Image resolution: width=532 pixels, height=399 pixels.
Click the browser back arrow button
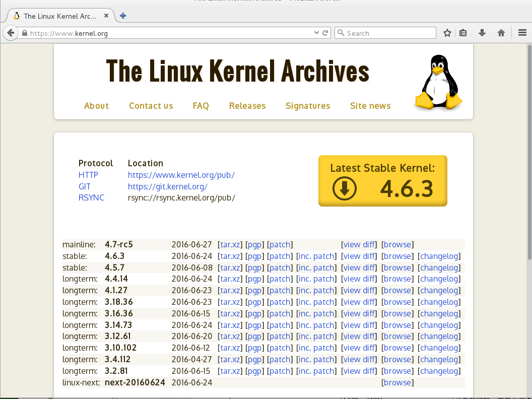tap(11, 33)
